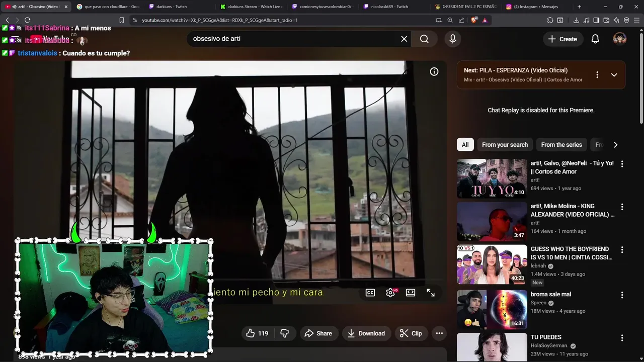
Task: Click the Clip button
Action: point(411,333)
